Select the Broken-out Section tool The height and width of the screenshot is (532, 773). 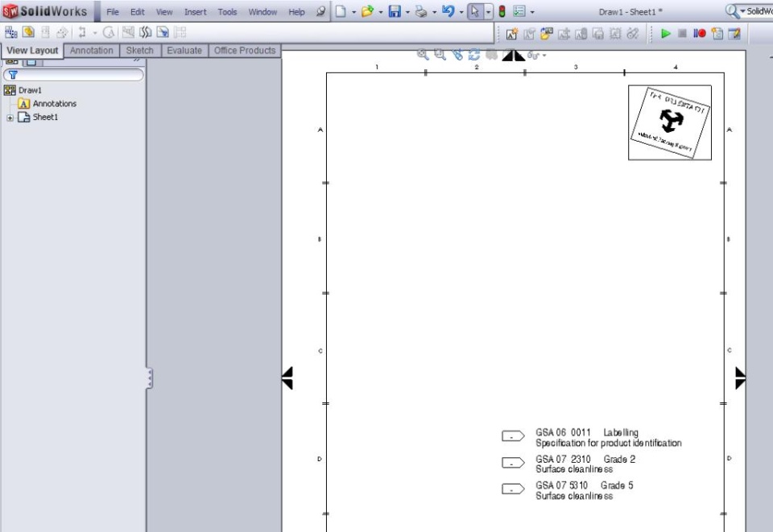[128, 32]
